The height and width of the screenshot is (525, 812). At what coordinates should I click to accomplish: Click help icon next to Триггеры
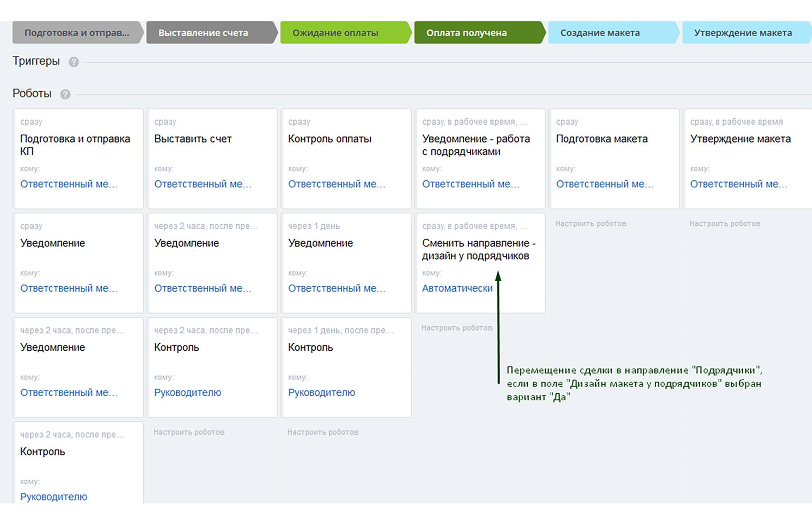click(x=74, y=62)
